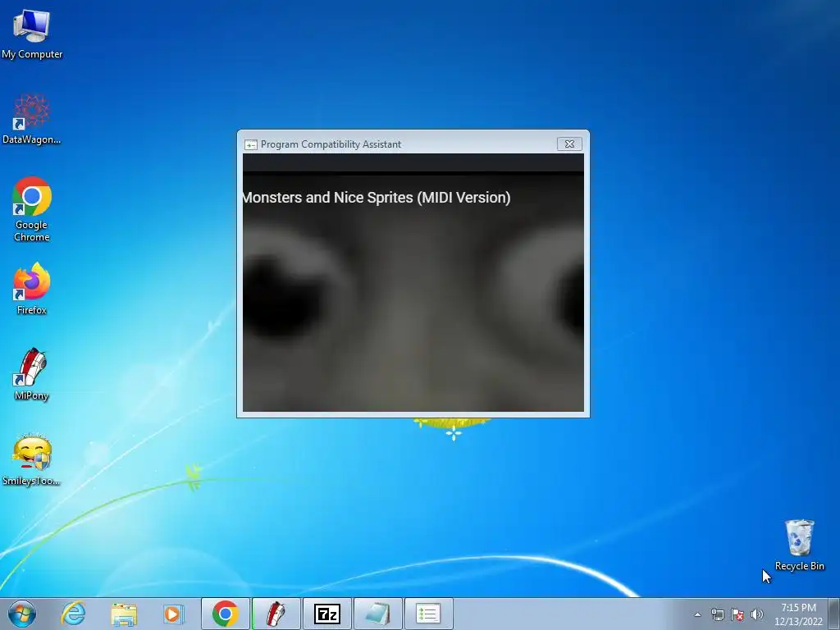This screenshot has width=840, height=630.
Task: Open the Action Center flag icon
Action: (x=737, y=614)
